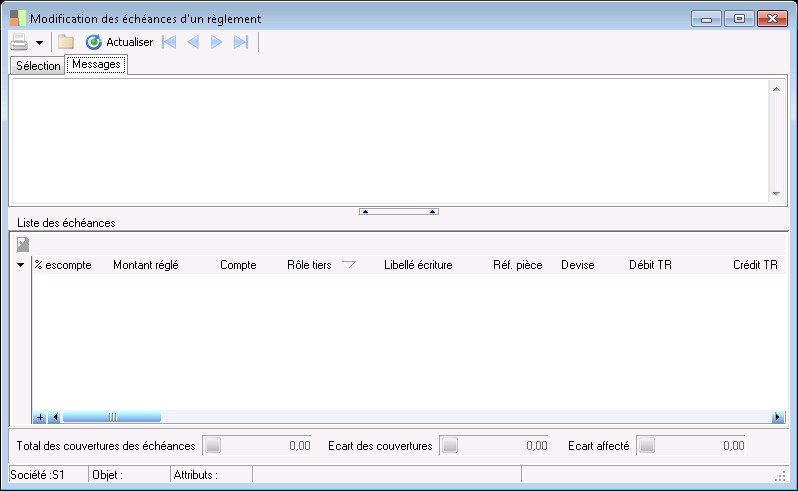The image size is (798, 491).
Task: Collapse panel using the splitter handle
Action: pyautogui.click(x=398, y=212)
